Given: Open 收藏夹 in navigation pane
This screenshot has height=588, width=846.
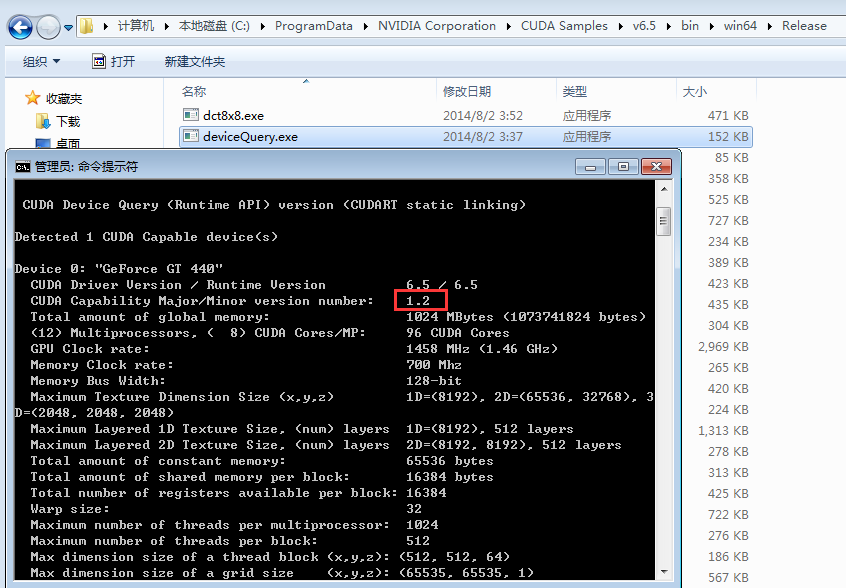Looking at the screenshot, I should pos(64,99).
